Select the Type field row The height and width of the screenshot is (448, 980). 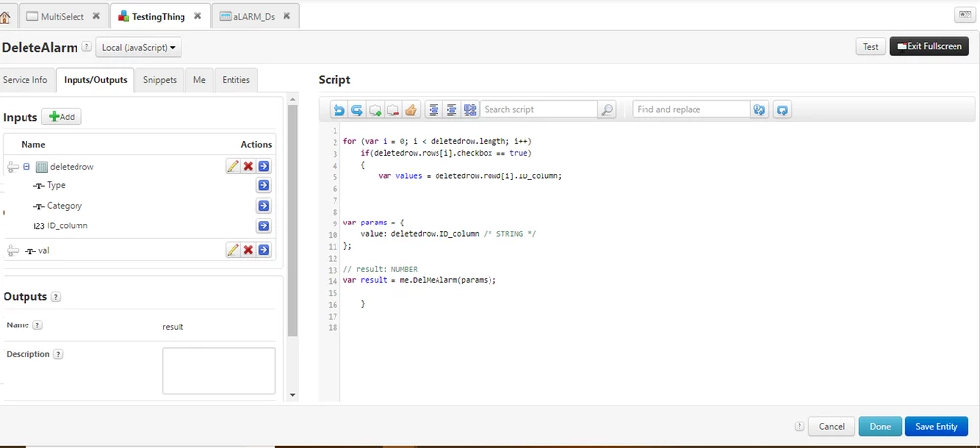[138, 185]
